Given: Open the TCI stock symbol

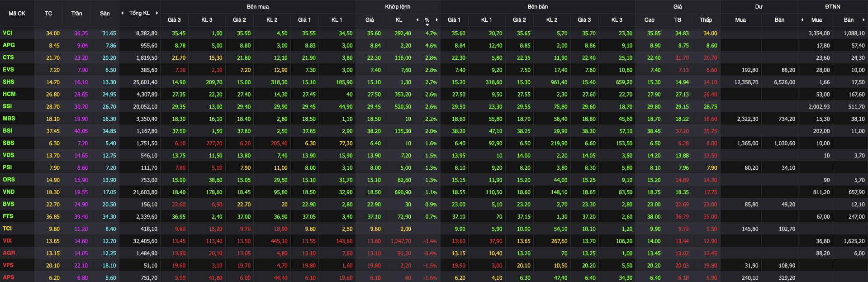Looking at the screenshot, I should click(7, 229).
